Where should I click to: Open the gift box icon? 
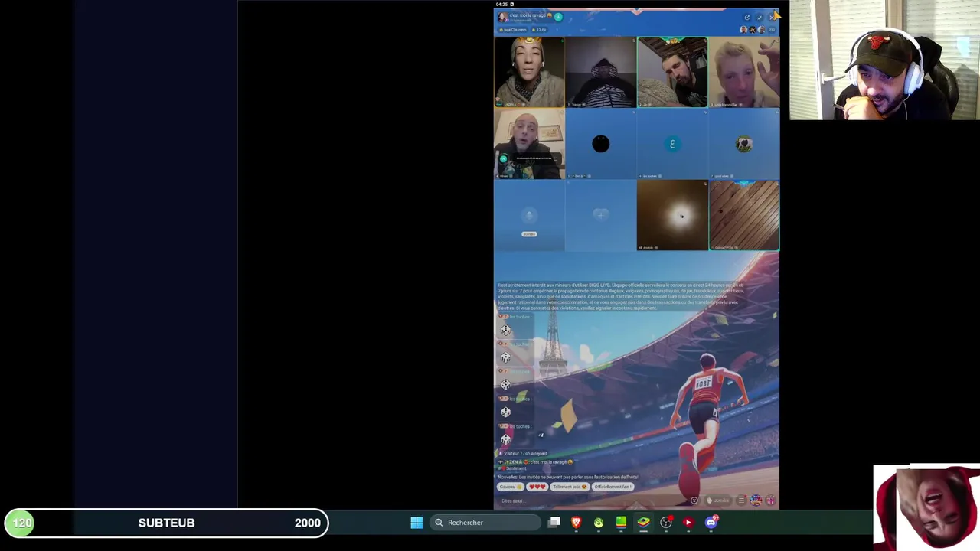point(771,500)
